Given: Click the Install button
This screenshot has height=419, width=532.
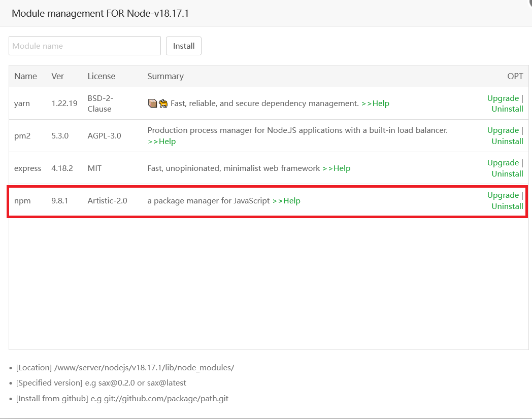Looking at the screenshot, I should click(x=184, y=46).
